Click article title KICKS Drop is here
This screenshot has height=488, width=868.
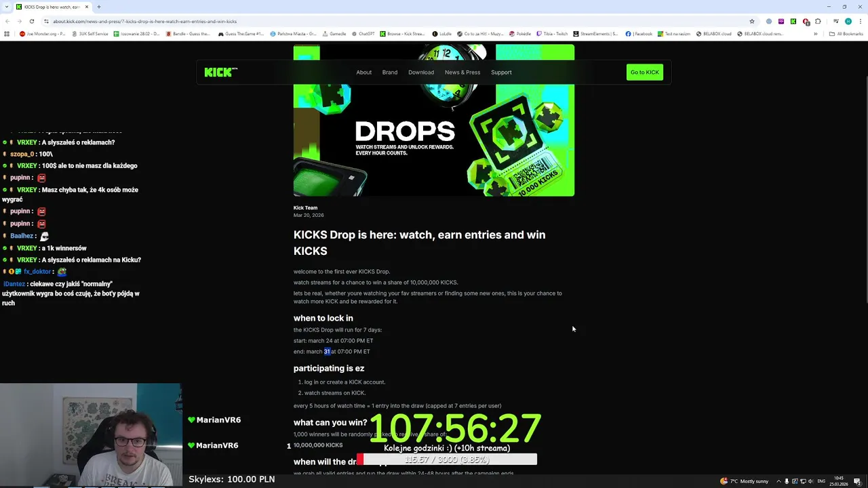pos(419,243)
